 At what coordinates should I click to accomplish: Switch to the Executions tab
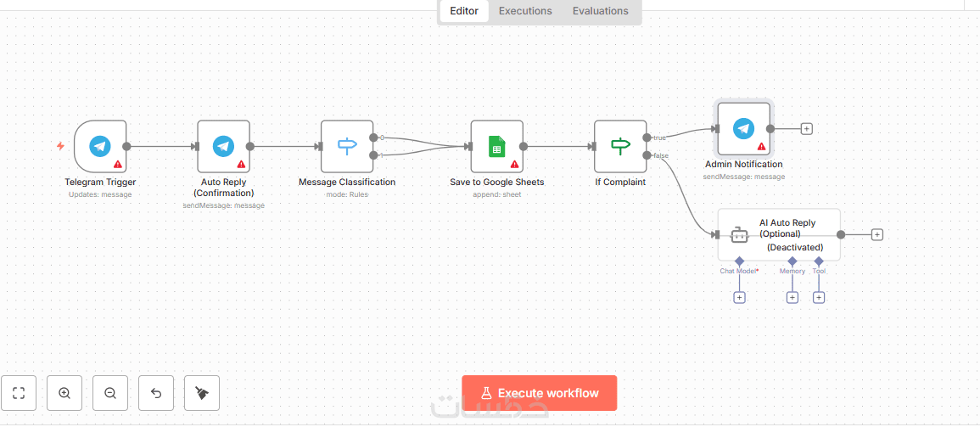525,11
